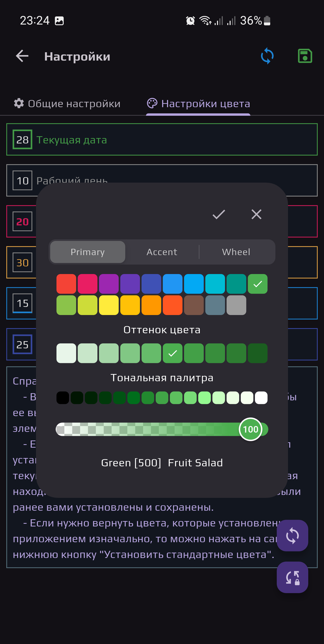Tap the green save floppy disk icon

305,56
